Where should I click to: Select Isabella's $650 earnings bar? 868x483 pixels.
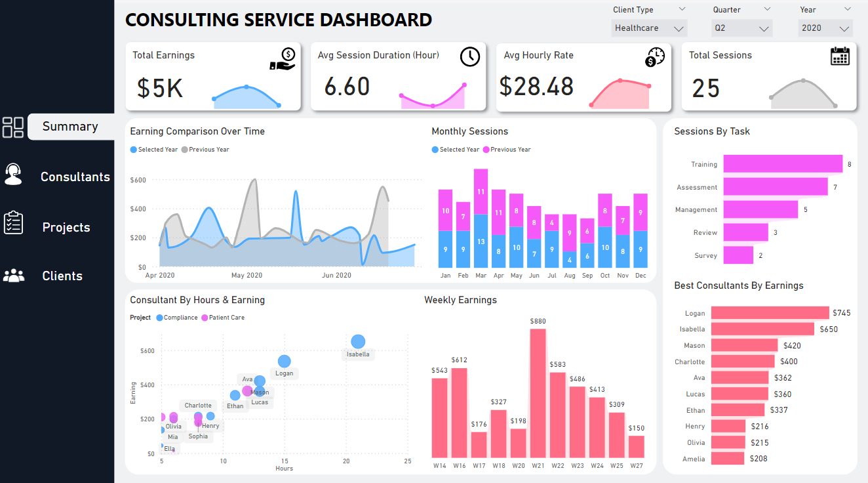762,329
